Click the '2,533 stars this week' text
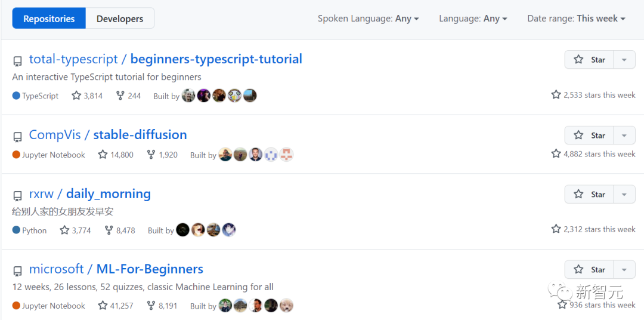 coord(599,95)
